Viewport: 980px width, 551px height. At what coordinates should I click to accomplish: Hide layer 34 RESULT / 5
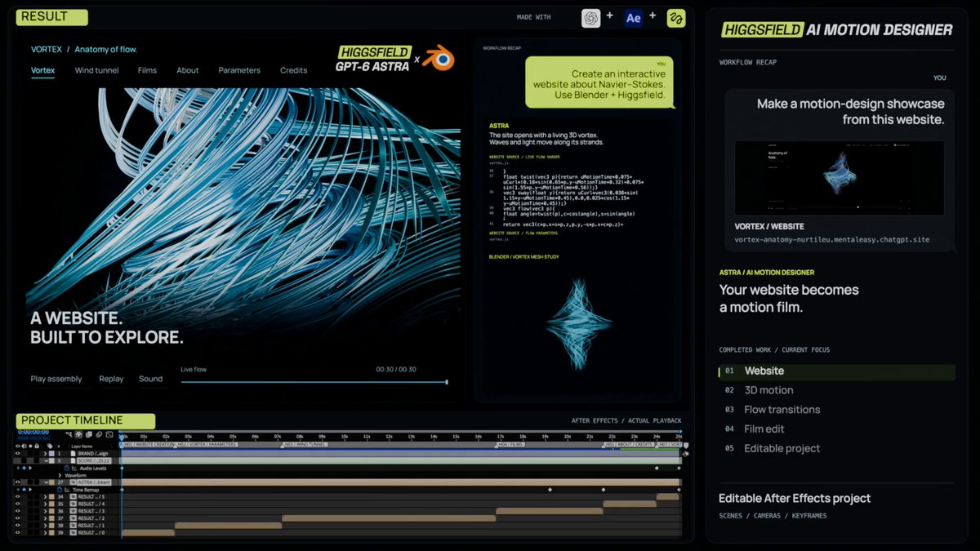point(18,496)
